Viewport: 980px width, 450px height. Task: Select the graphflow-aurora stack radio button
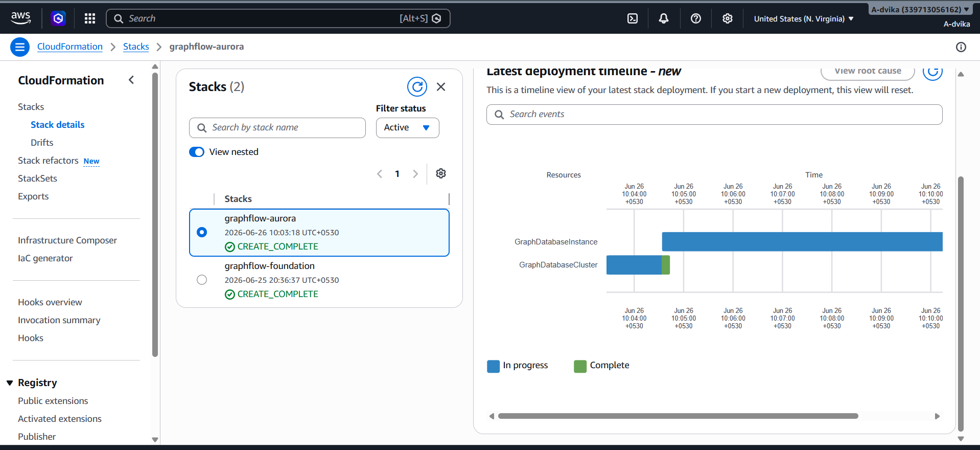202,232
